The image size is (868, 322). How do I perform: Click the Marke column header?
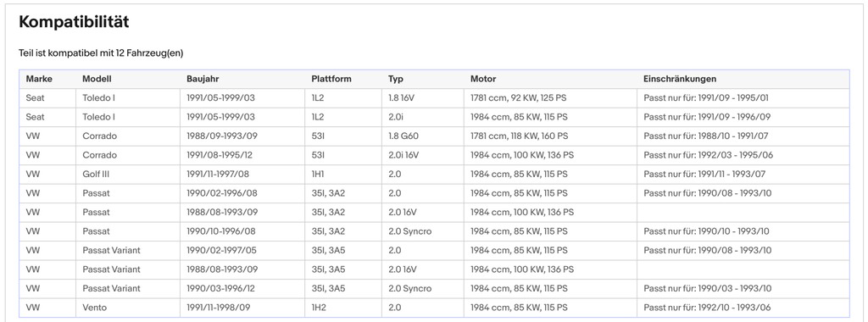click(x=39, y=79)
